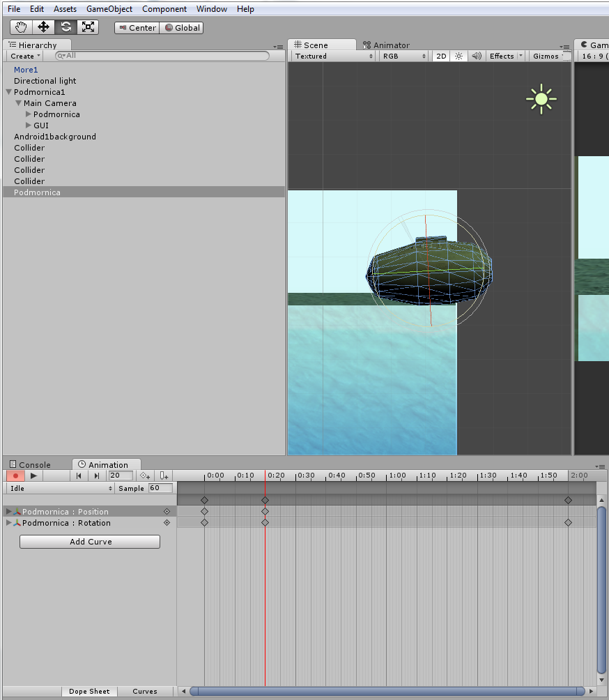
Task: Toggle 2D scene view mode
Action: tap(441, 56)
